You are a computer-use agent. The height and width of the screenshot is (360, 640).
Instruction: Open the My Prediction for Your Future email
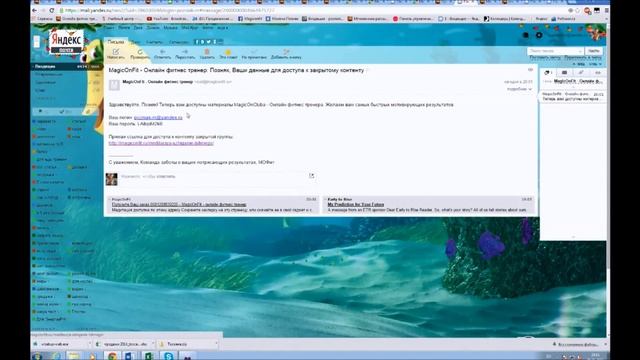click(356, 204)
